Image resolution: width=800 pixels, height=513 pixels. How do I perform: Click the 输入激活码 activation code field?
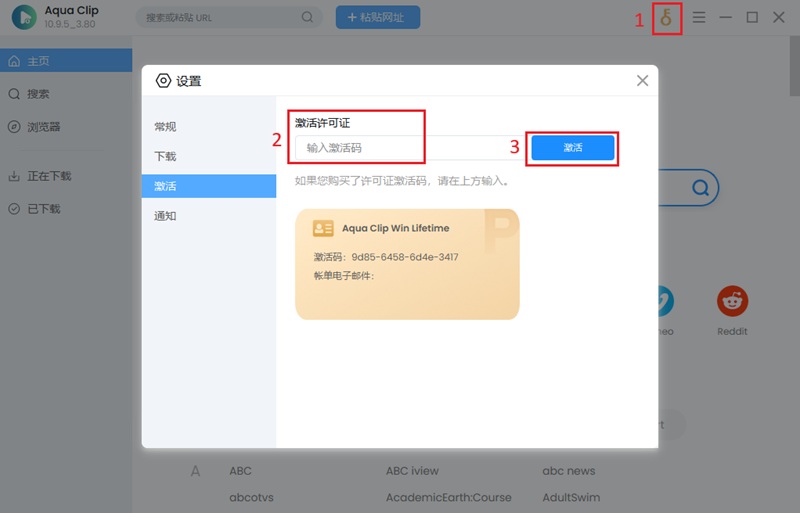pos(412,148)
